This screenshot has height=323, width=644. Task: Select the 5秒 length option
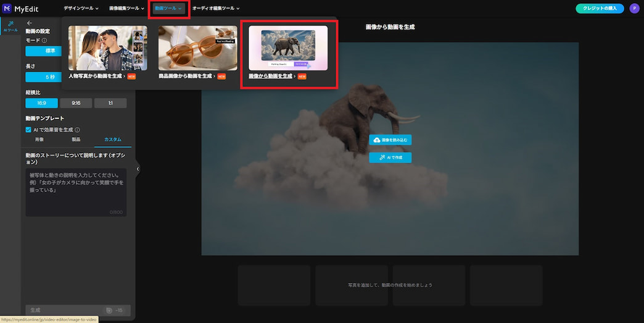click(44, 77)
